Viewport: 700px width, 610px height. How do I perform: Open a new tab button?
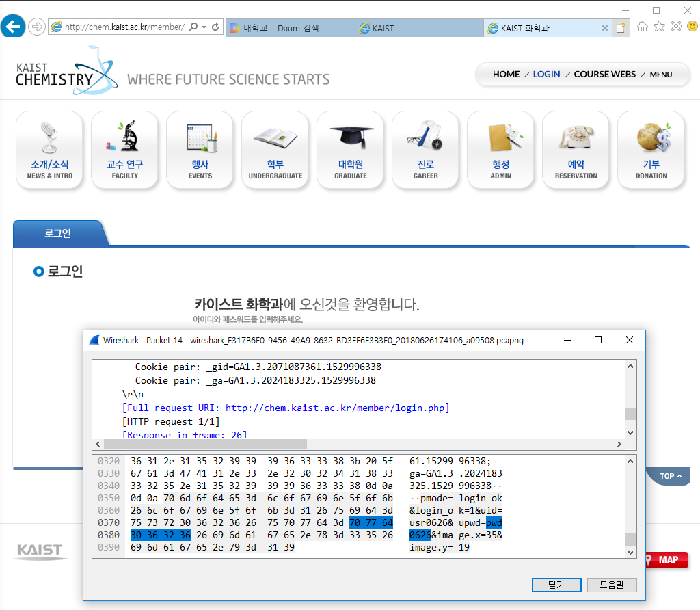621,27
